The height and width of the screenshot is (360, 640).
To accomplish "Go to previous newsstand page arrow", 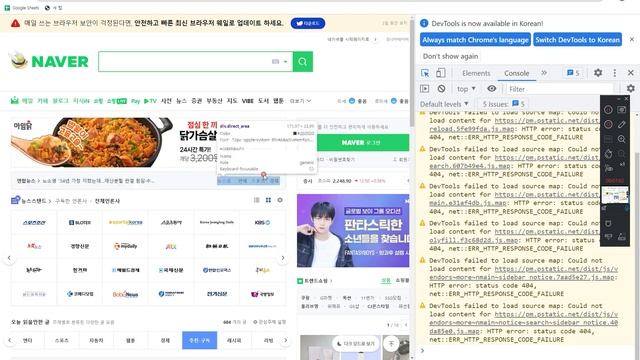I will (9, 258).
